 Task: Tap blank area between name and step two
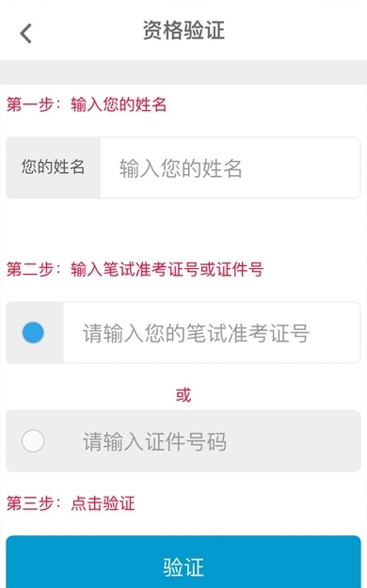[x=183, y=229]
